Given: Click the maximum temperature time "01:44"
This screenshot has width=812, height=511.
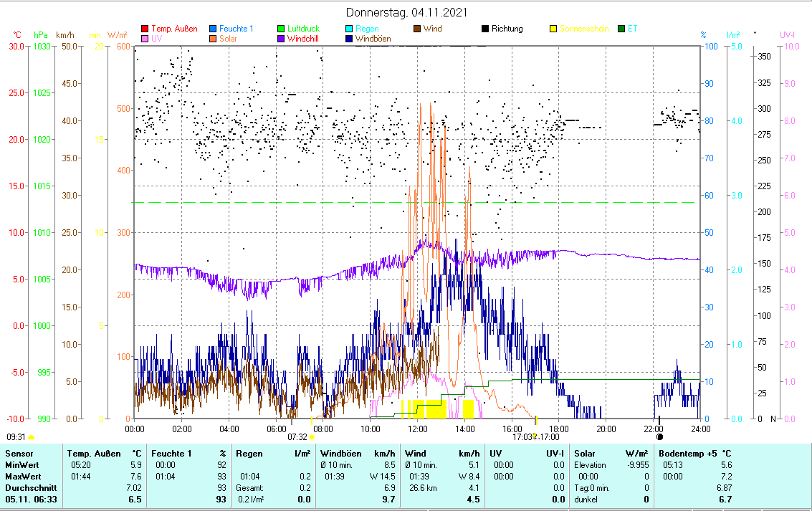Looking at the screenshot, I should coord(81,477).
